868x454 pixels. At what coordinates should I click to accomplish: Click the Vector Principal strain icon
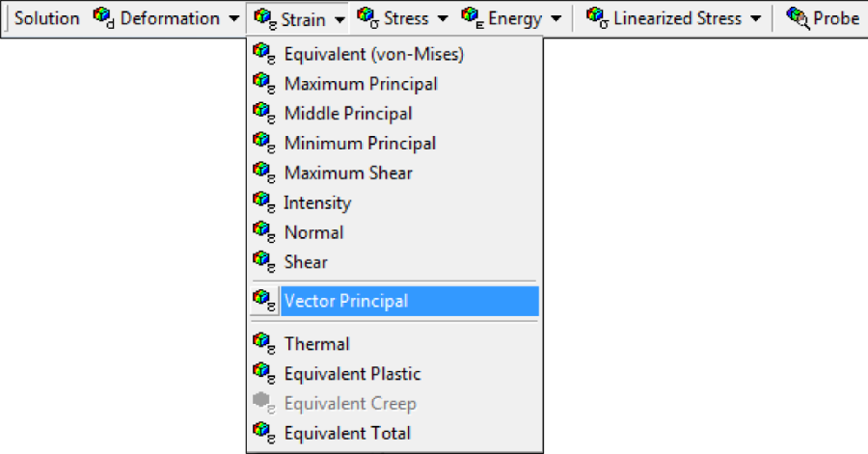coord(262,301)
